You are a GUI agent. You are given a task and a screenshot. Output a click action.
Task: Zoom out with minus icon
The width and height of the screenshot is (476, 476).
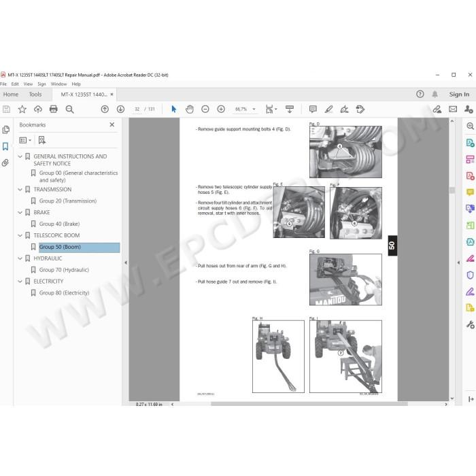click(x=205, y=109)
